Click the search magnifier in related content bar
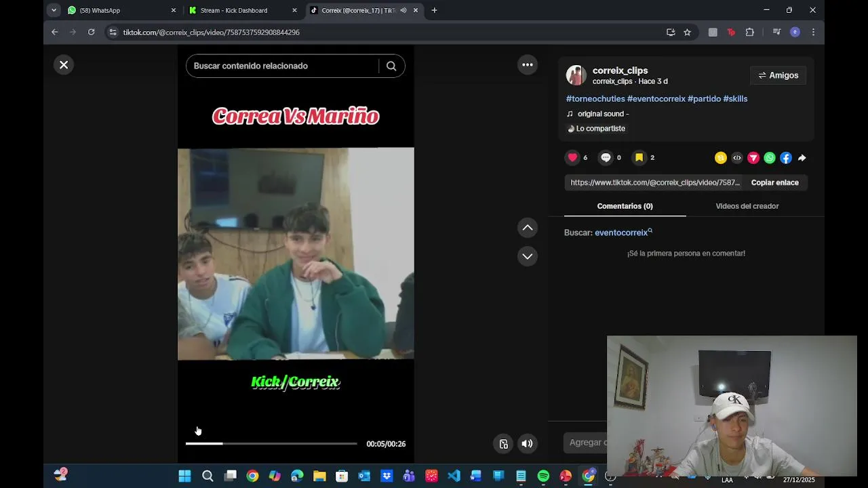 coord(391,66)
